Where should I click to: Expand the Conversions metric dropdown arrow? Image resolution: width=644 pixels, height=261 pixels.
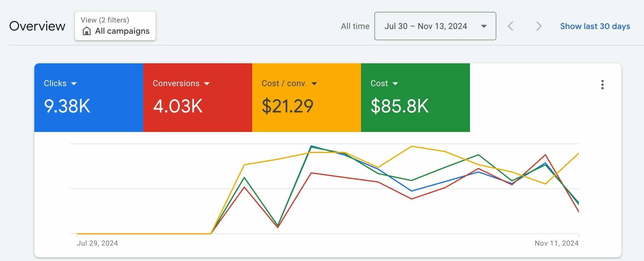(207, 84)
